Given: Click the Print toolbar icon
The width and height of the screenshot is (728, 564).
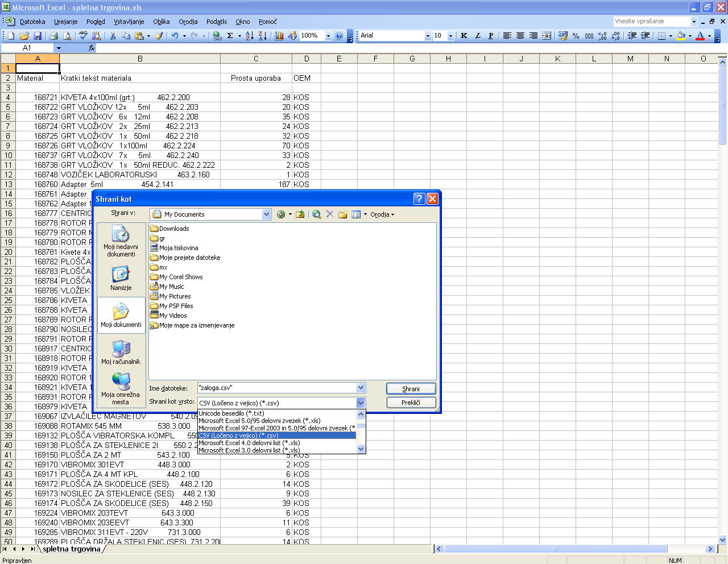Looking at the screenshot, I should (x=54, y=36).
